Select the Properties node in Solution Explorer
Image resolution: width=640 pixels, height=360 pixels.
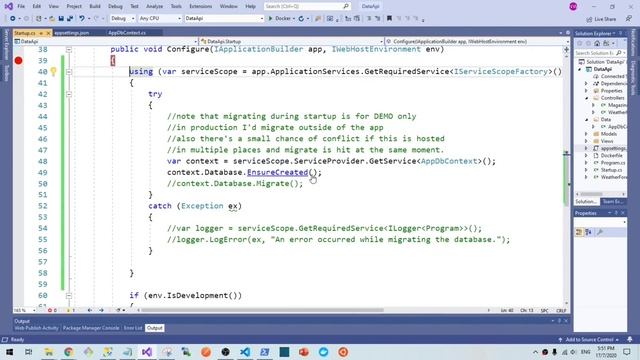(x=611, y=91)
